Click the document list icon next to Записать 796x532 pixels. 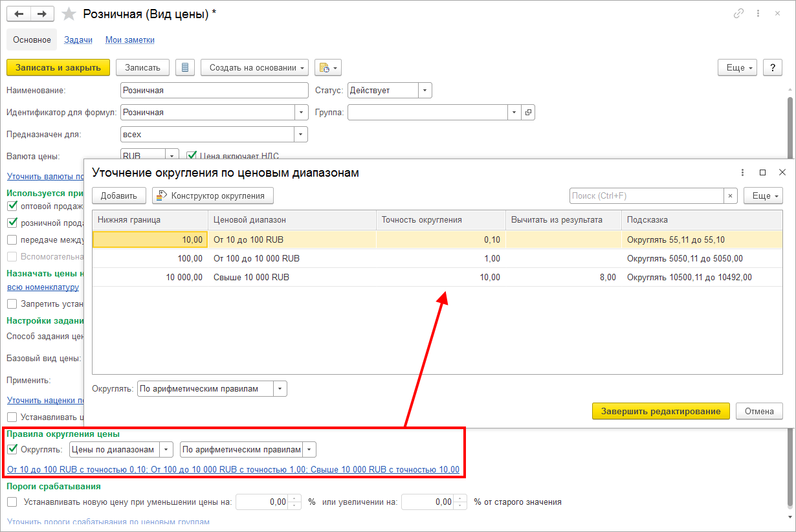pyautogui.click(x=185, y=67)
